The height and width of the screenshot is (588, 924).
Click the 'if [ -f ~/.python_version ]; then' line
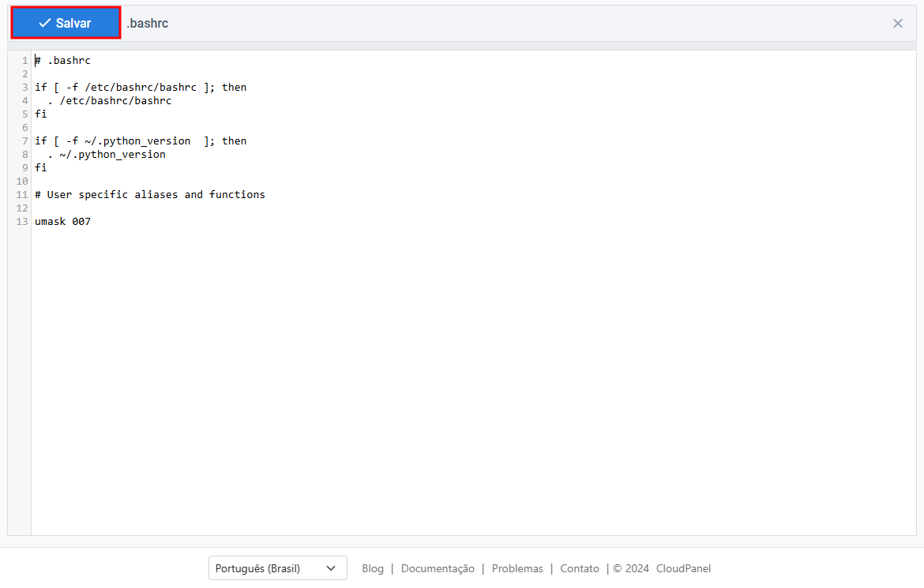[141, 141]
